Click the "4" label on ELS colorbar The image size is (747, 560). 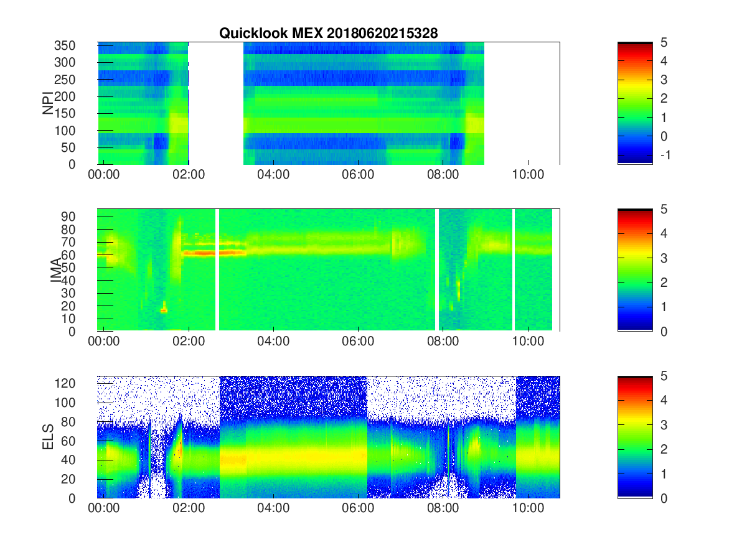coord(663,400)
